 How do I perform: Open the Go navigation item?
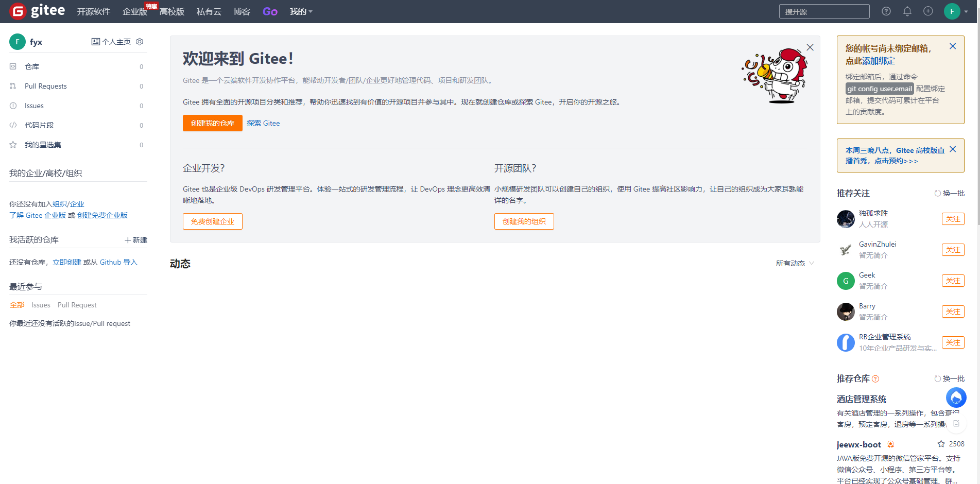270,11
